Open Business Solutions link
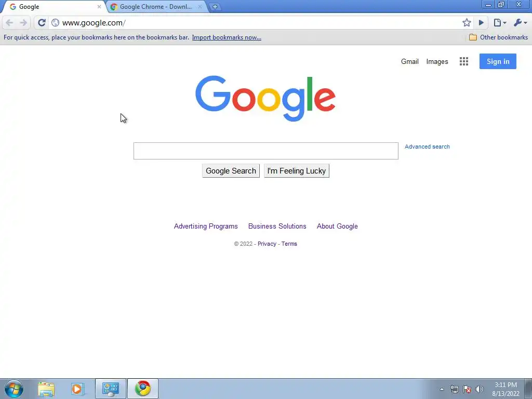This screenshot has height=399, width=532. [x=277, y=227]
